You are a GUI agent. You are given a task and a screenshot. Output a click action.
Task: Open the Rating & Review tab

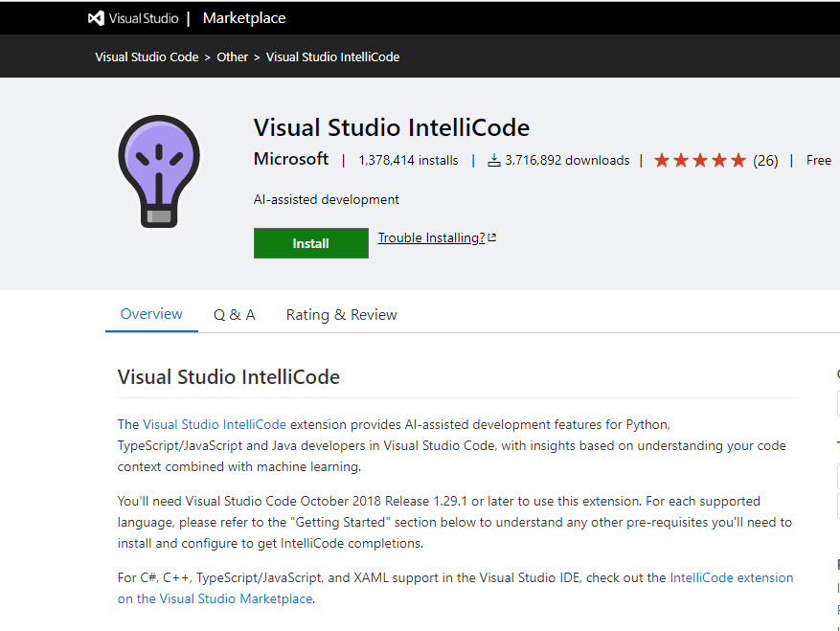point(341,315)
